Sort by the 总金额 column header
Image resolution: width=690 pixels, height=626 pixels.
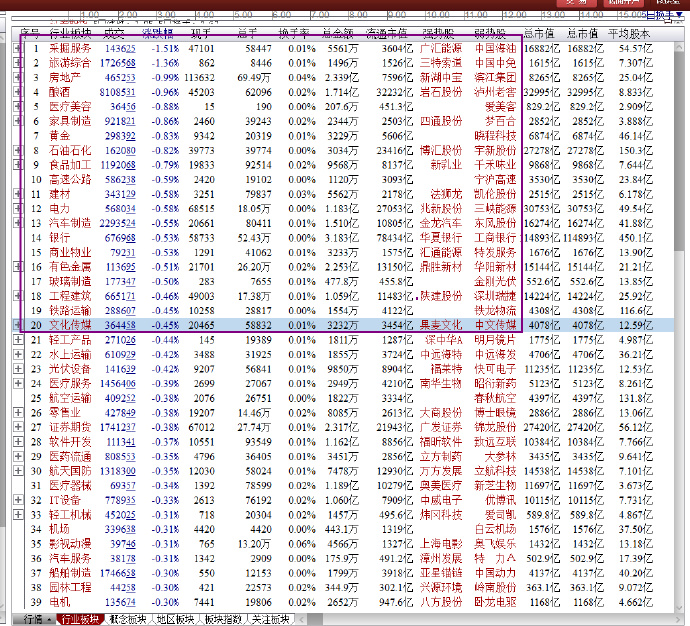point(338,33)
